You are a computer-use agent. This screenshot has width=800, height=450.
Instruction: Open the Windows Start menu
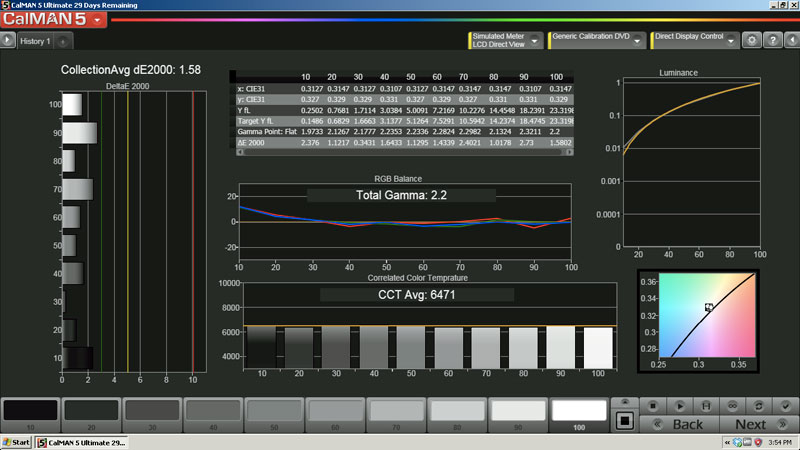coord(16,442)
